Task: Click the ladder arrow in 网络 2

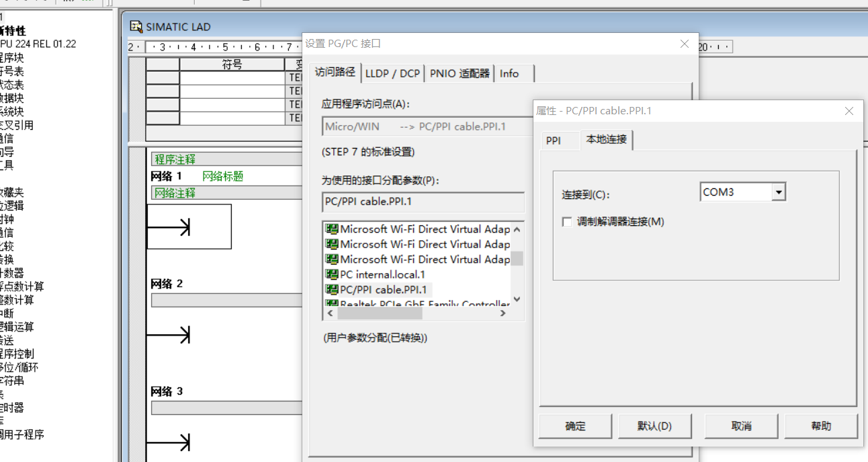Action: [169, 334]
